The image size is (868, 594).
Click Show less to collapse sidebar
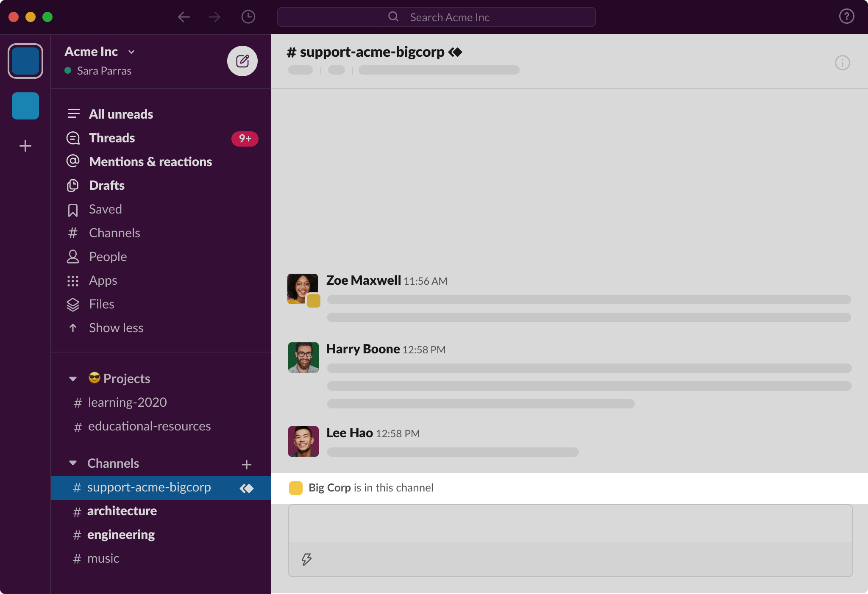coord(116,328)
